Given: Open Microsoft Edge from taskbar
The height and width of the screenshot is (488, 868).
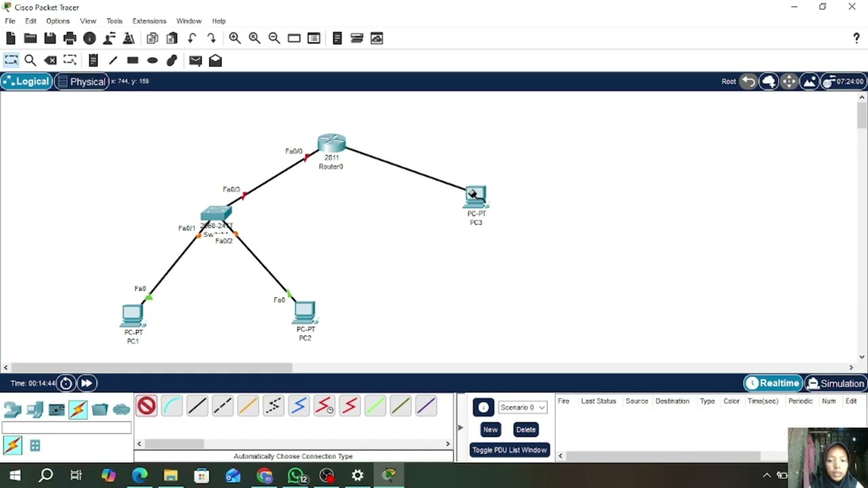Looking at the screenshot, I should [x=140, y=476].
